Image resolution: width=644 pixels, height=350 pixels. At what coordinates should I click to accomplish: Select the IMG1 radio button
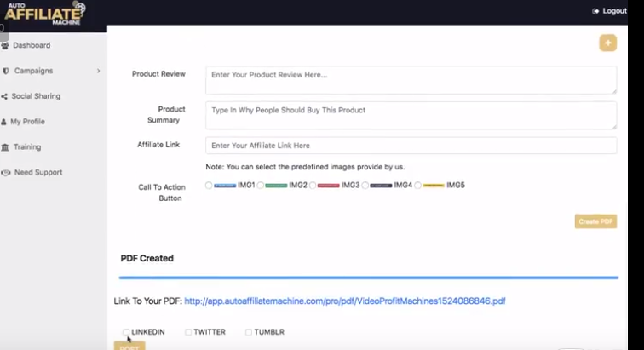[x=209, y=186]
